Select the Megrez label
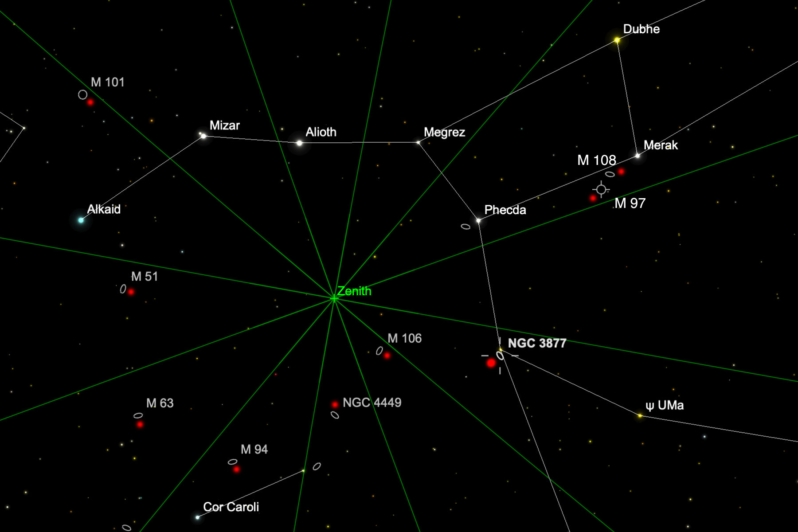 444,132
